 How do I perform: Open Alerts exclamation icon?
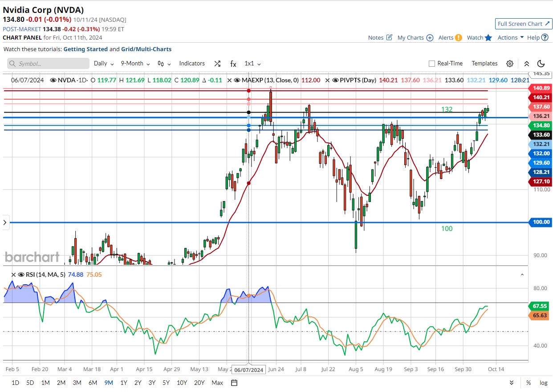pyautogui.click(x=458, y=37)
